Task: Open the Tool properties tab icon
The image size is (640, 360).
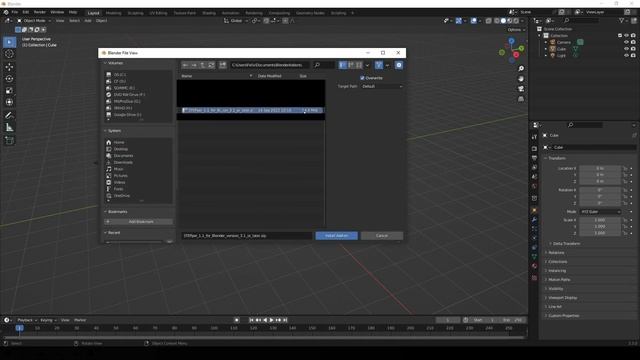Action: [x=534, y=137]
